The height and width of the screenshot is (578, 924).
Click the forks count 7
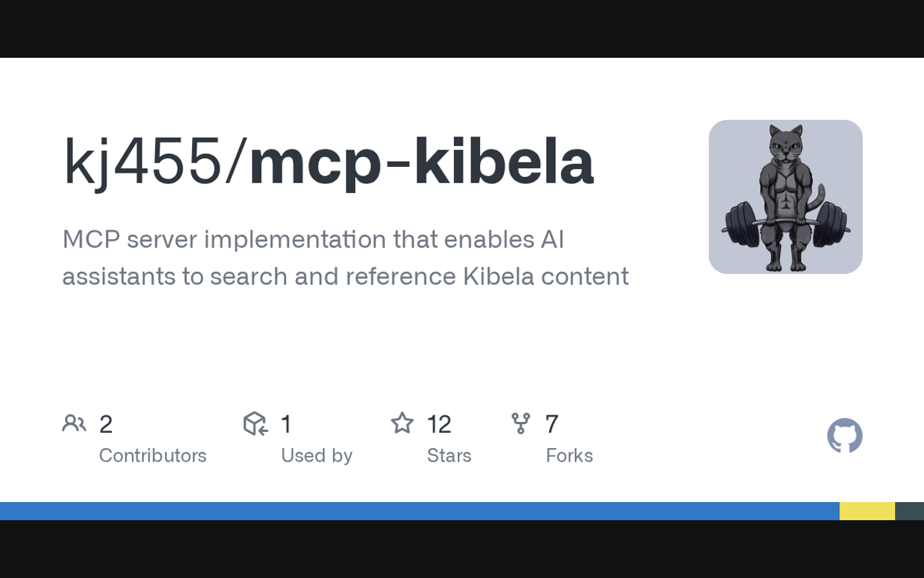click(552, 424)
